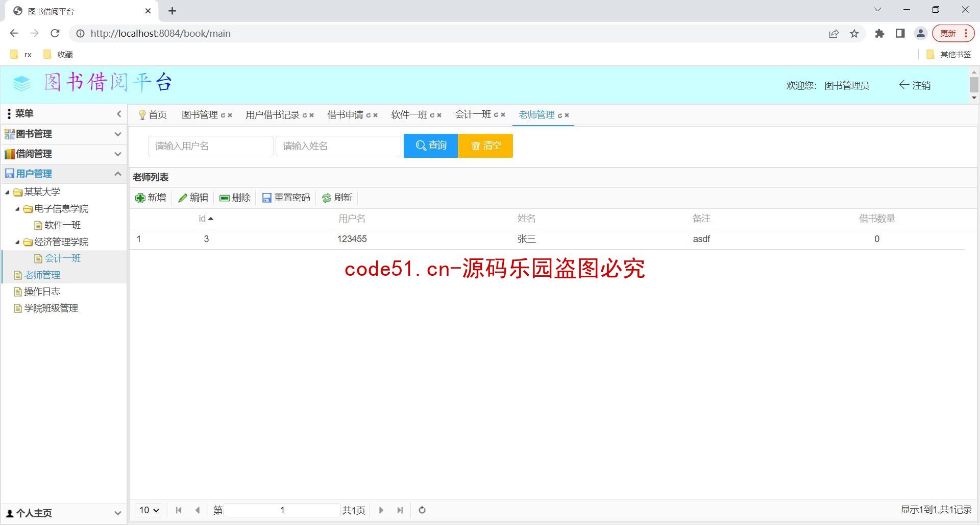Click the browser share page icon
980x526 pixels.
(834, 34)
